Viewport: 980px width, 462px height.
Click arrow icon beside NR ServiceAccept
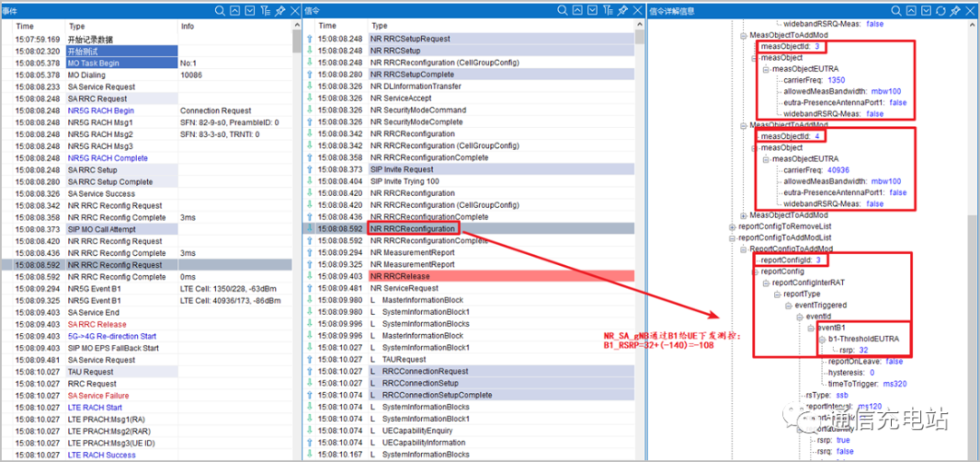(x=309, y=98)
